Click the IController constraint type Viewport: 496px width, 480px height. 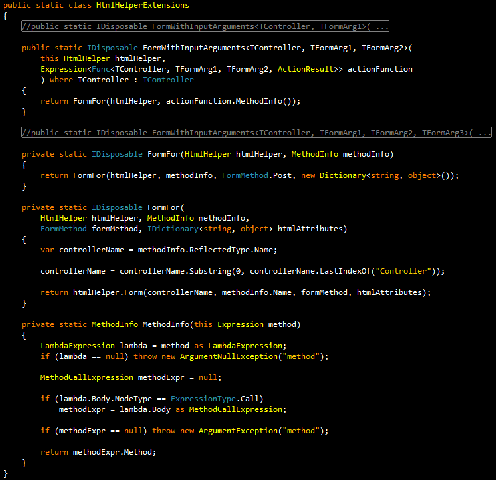168,80
